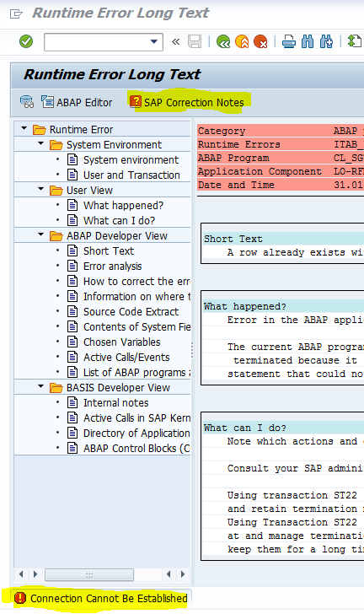Click the double-chevron collapse command field icon
Image resolution: width=364 pixels, height=614 pixels.
point(176,41)
